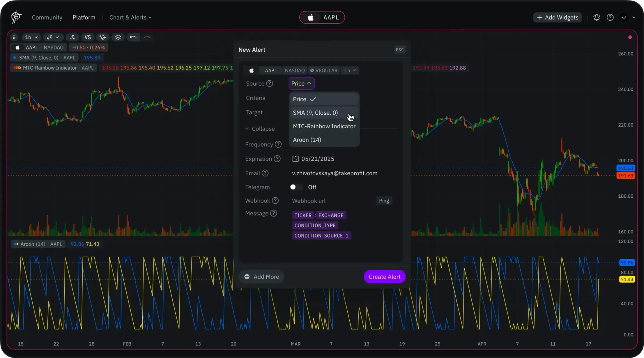Open the 1h timeframe dropdown in alert dialog

coord(350,70)
